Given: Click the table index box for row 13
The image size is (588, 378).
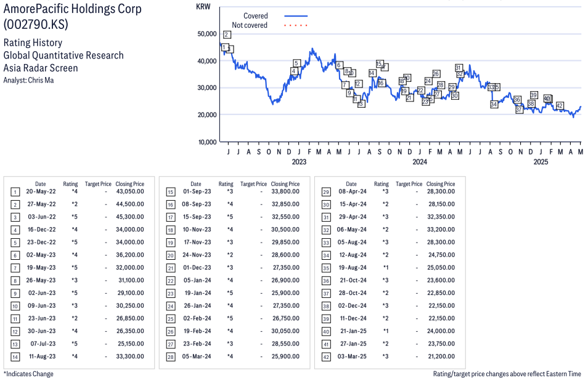Looking at the screenshot, I should pyautogui.click(x=15, y=344).
